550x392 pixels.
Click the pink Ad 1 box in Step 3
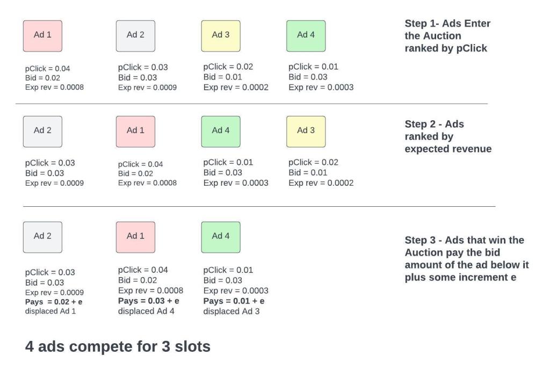click(135, 237)
